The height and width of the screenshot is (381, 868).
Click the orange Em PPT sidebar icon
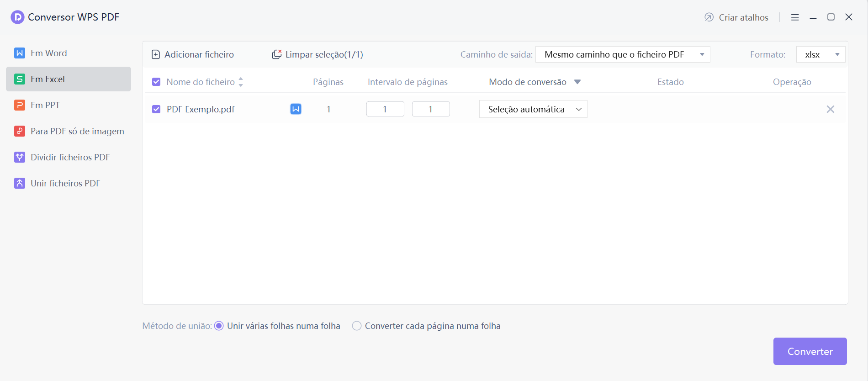pos(20,105)
